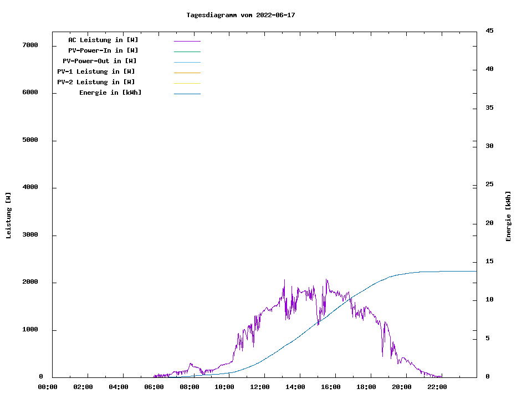Select the AC Leistung legend label
The image size is (532, 399).
[x=103, y=40]
